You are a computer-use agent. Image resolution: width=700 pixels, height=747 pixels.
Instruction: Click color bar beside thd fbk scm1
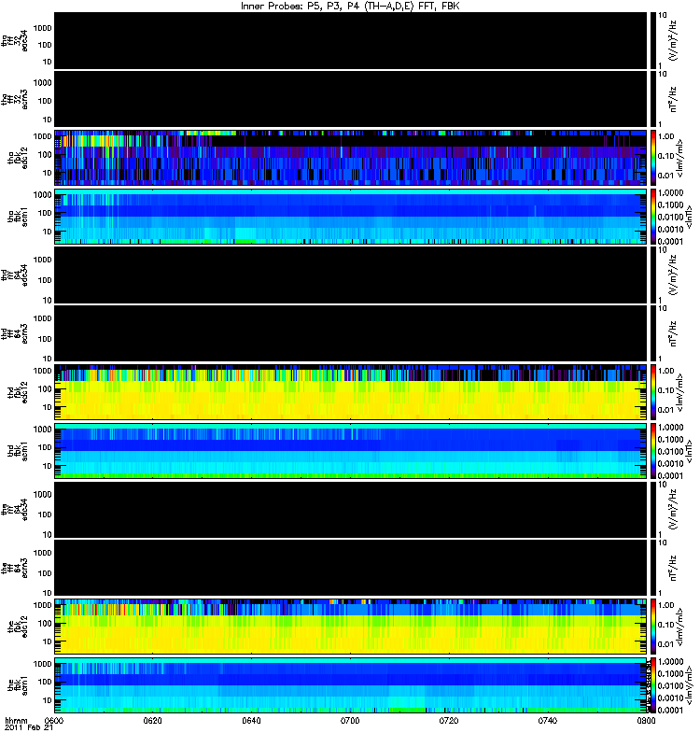pyautogui.click(x=654, y=450)
